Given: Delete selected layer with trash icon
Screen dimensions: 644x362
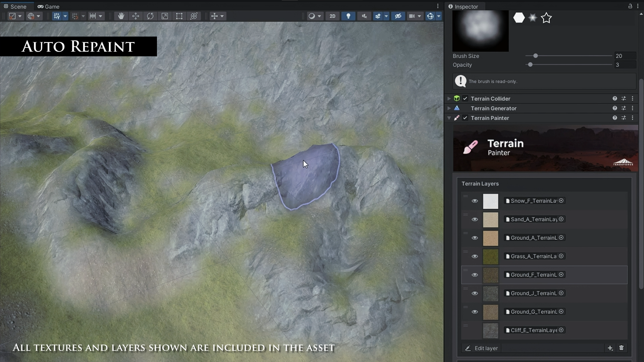Looking at the screenshot, I should pyautogui.click(x=621, y=348).
